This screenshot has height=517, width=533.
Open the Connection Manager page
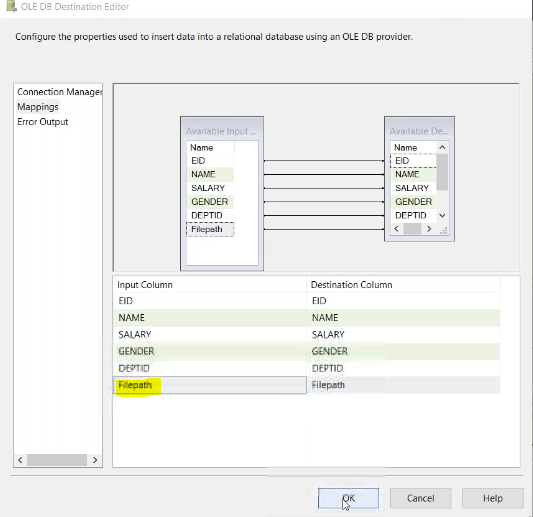59,92
